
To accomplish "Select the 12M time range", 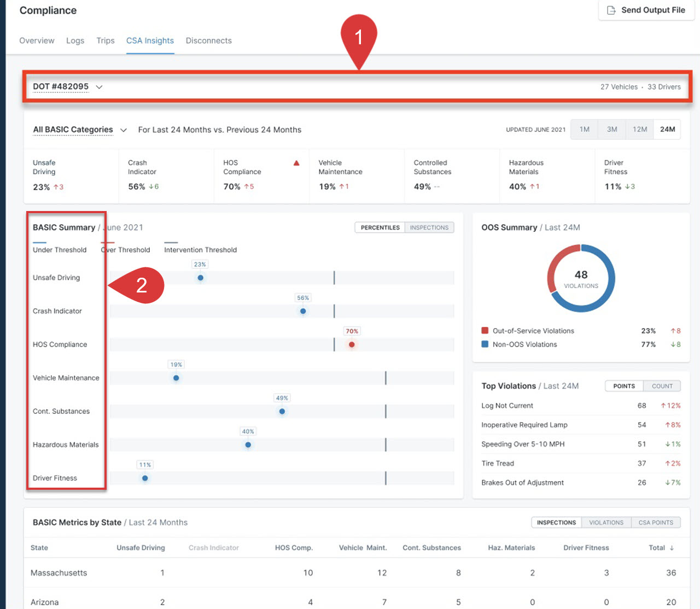I will [640, 130].
